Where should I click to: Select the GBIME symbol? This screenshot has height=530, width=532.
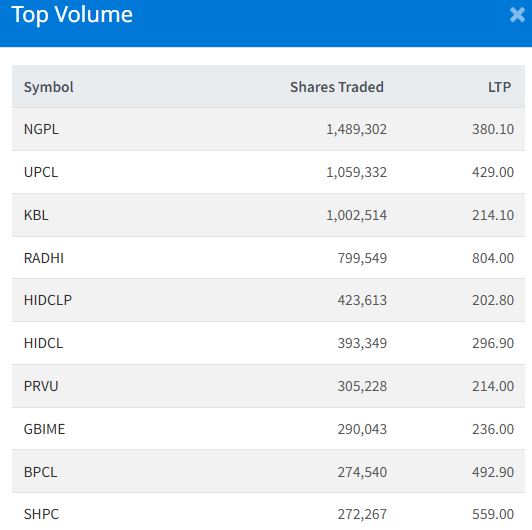[44, 429]
